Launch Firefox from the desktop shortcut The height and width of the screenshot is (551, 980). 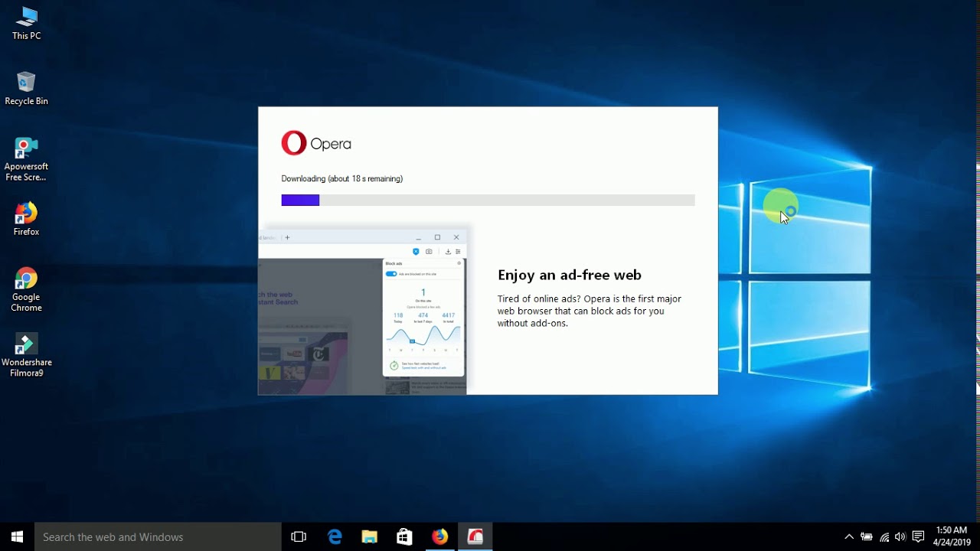[x=26, y=219]
